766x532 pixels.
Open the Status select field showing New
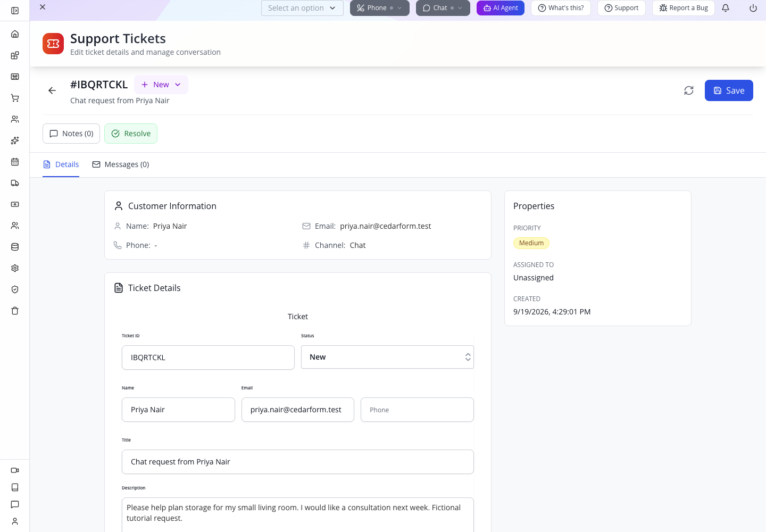pyautogui.click(x=387, y=357)
